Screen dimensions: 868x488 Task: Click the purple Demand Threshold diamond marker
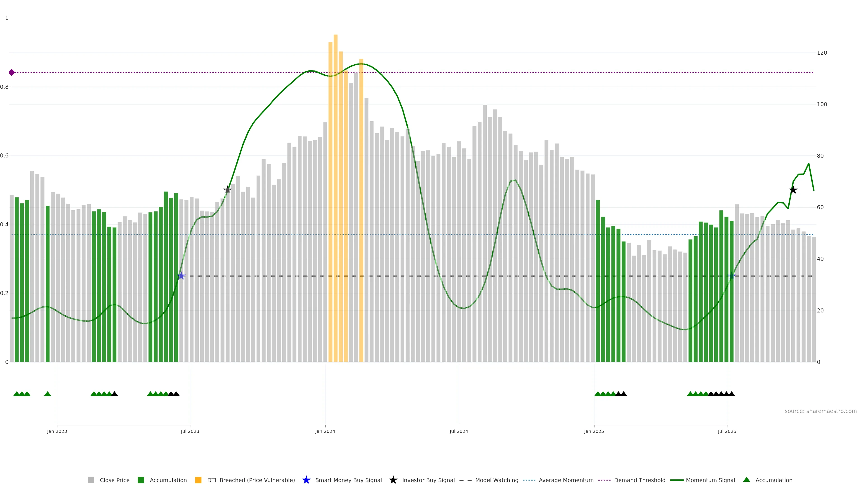(12, 72)
